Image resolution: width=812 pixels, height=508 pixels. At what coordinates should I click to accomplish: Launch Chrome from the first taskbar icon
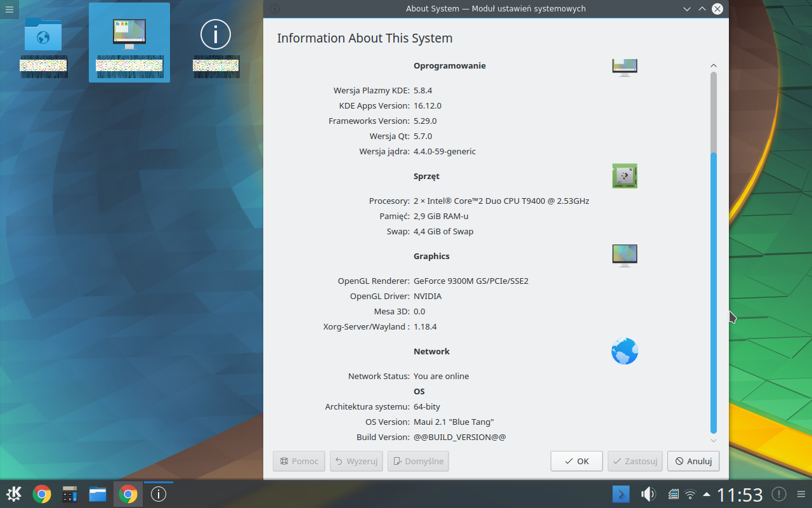coord(42,494)
